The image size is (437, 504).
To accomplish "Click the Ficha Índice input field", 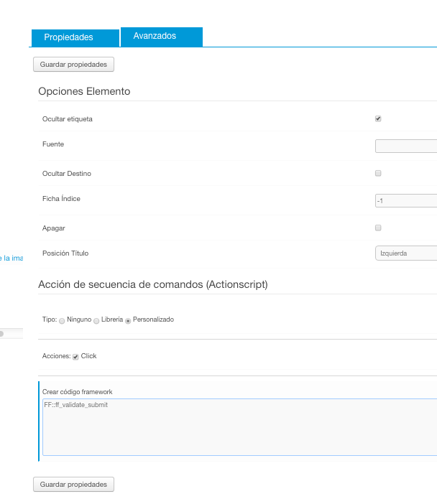I will tap(406, 200).
